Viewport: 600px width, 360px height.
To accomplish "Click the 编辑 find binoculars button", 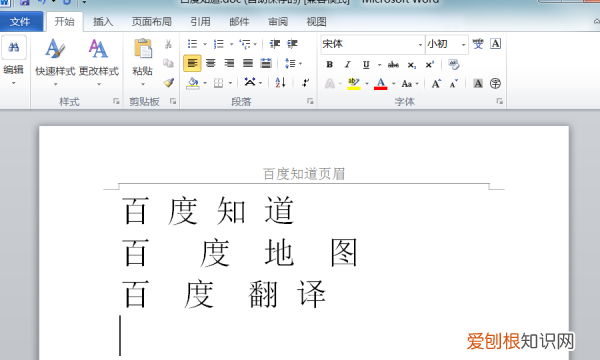I will point(14,47).
